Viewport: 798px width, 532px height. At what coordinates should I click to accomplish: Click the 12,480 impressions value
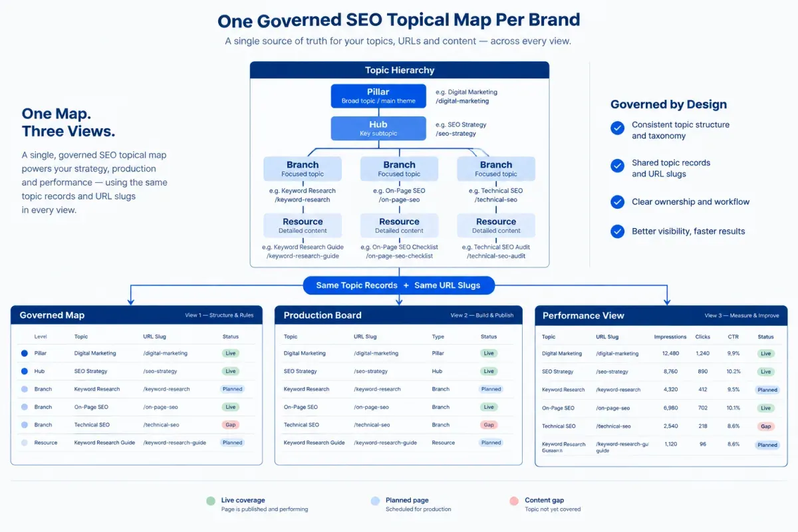pyautogui.click(x=670, y=354)
